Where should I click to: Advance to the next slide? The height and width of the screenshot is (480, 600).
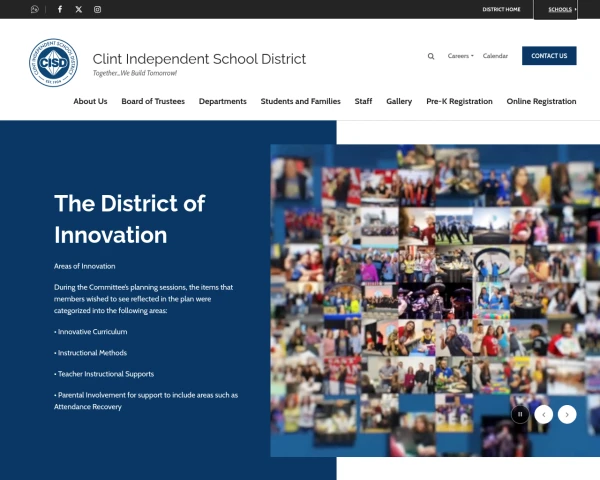tap(567, 414)
